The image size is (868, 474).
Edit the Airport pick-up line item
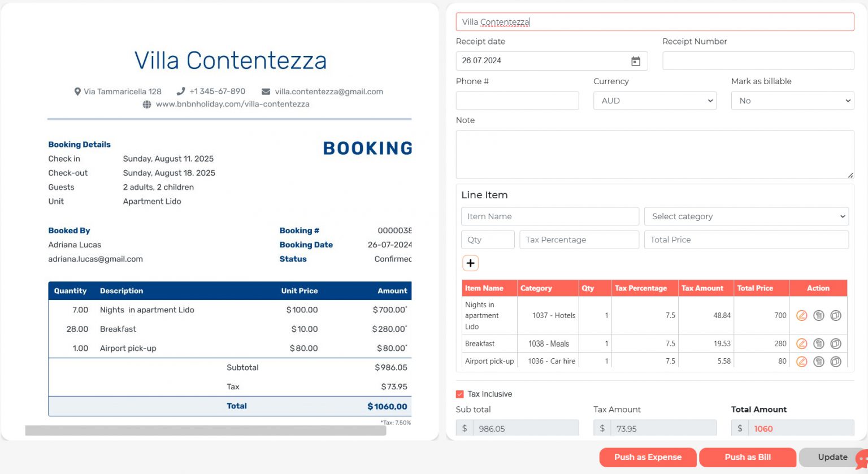point(802,361)
